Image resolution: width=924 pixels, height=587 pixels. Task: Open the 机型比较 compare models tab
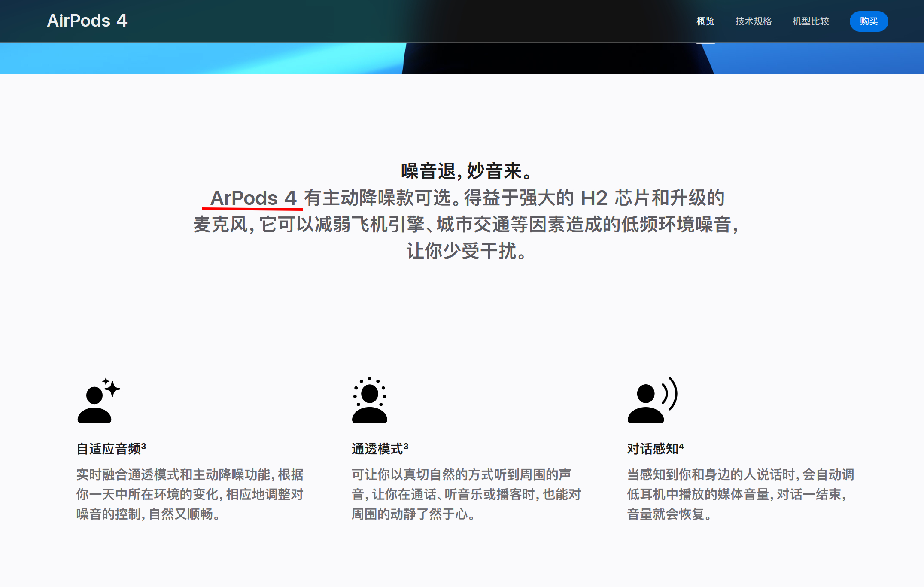(x=810, y=21)
